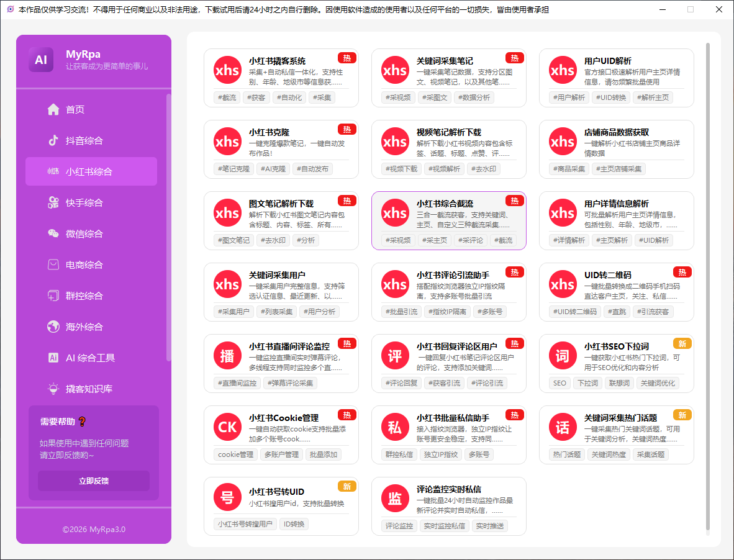The height and width of the screenshot is (560, 734).
Task: Click the device icon beside 群控综合
Action: click(53, 296)
